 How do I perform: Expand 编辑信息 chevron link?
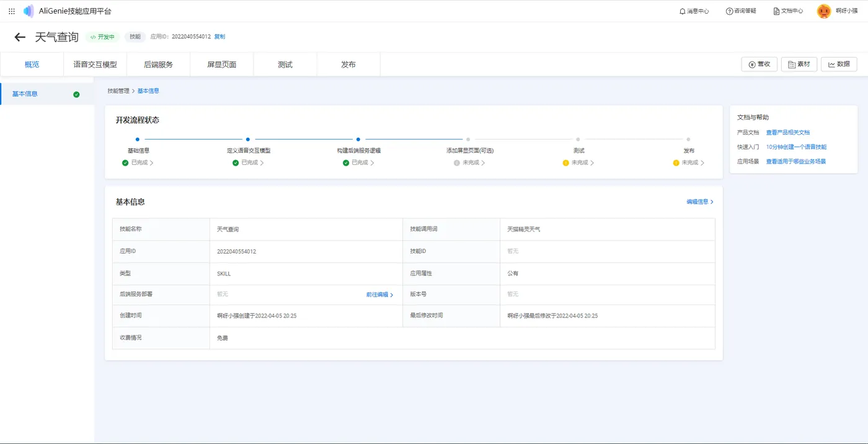click(x=700, y=202)
